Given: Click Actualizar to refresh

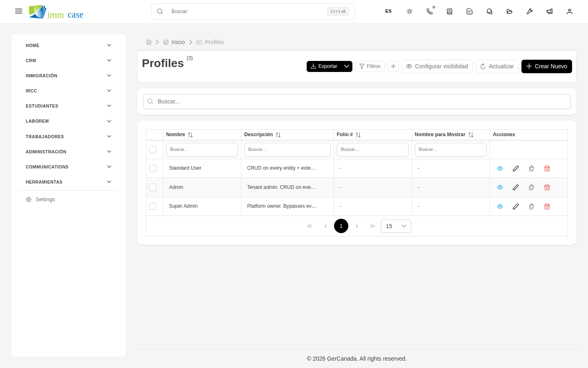Looking at the screenshot, I should pos(497,66).
